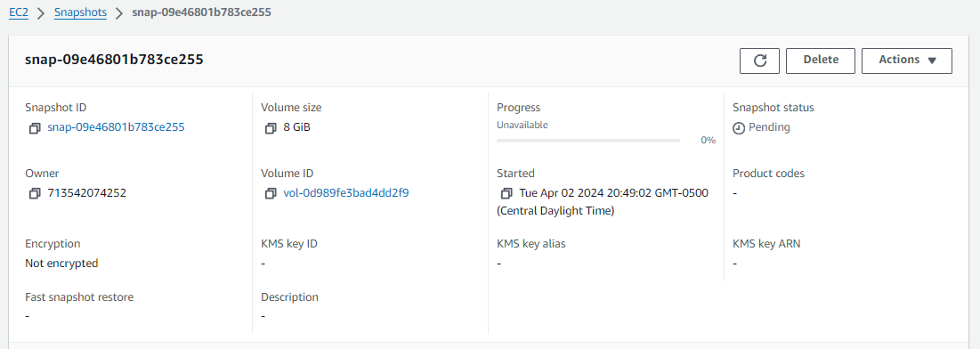Copy the Snapshot ID using its copy icon
This screenshot has height=349, width=980.
pyautogui.click(x=34, y=127)
